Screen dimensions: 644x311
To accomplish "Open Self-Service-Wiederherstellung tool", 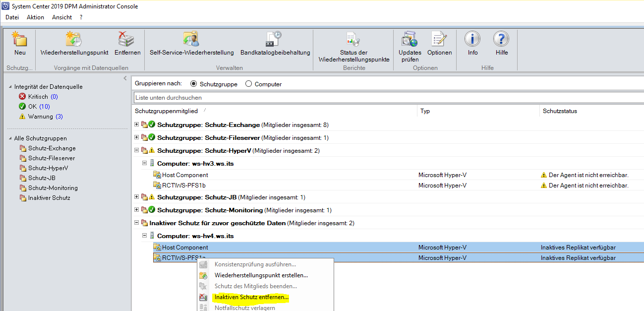I will pyautogui.click(x=191, y=39).
